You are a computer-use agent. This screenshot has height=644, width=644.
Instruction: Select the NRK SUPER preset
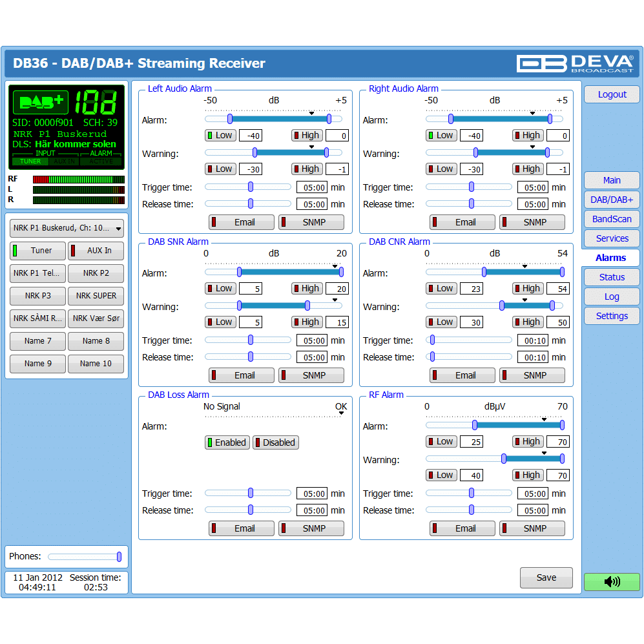pyautogui.click(x=96, y=296)
